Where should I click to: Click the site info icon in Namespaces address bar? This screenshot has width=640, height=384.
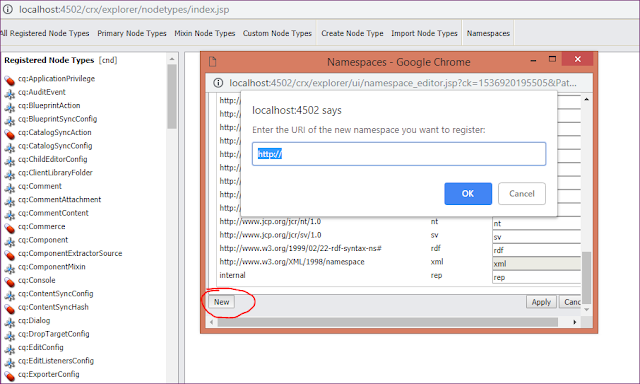(x=218, y=83)
